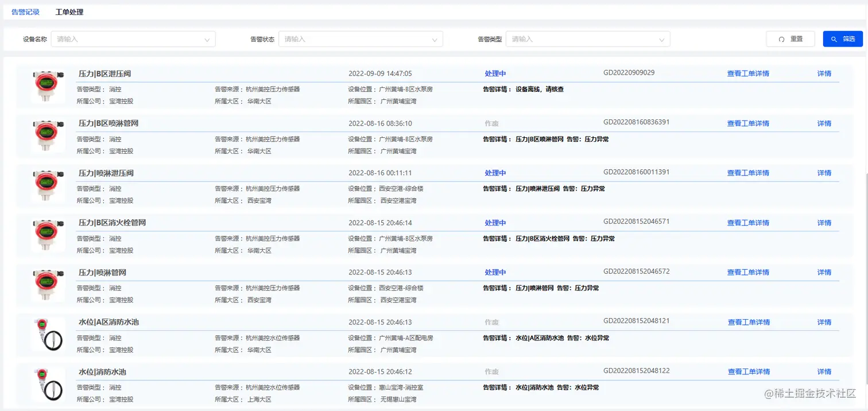The width and height of the screenshot is (868, 411).
Task: Click order number GD202208152048121
Action: click(637, 321)
